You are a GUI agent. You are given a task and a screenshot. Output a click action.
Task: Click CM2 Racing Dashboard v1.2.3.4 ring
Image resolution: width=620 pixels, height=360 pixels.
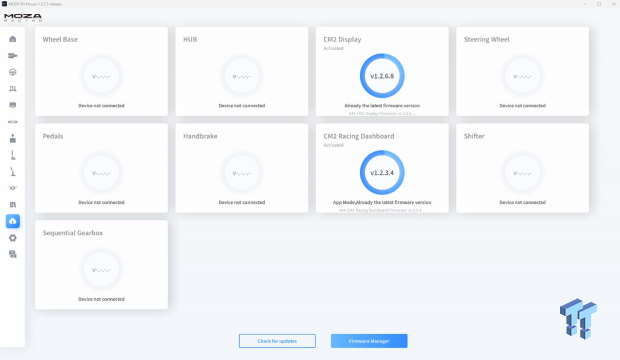382,172
